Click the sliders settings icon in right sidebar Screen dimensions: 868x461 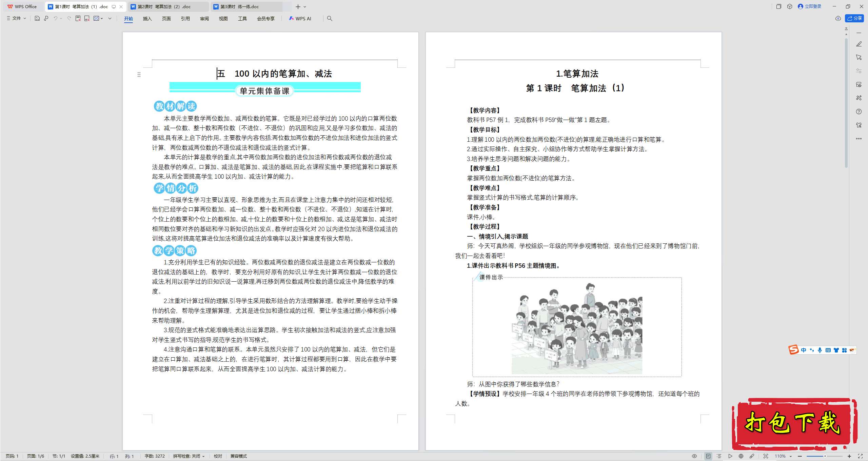click(859, 71)
